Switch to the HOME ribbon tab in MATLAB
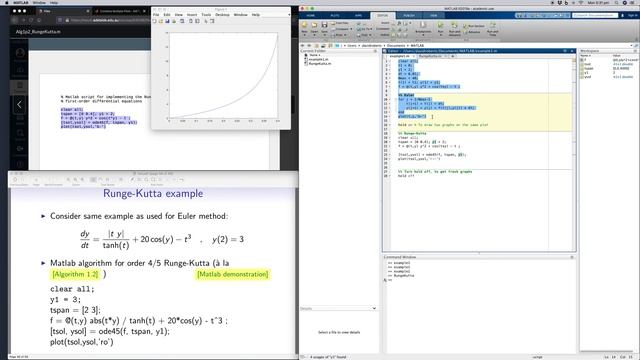Image resolution: width=640 pixels, height=360 pixels. click(x=311, y=16)
